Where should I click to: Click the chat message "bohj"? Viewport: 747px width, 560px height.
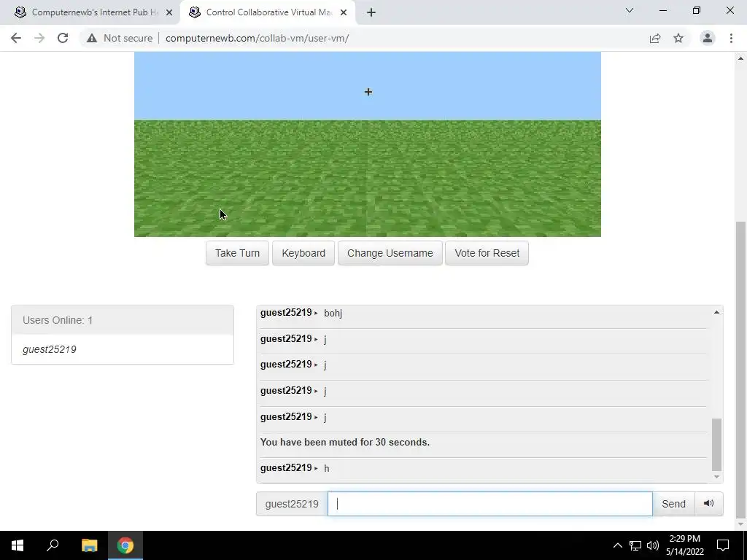(333, 313)
